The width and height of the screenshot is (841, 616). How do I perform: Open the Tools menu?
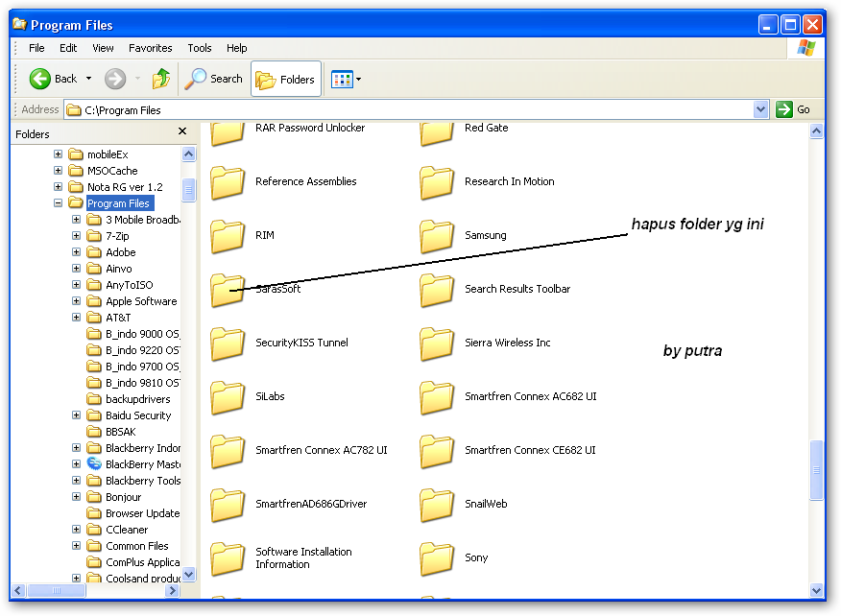(200, 48)
